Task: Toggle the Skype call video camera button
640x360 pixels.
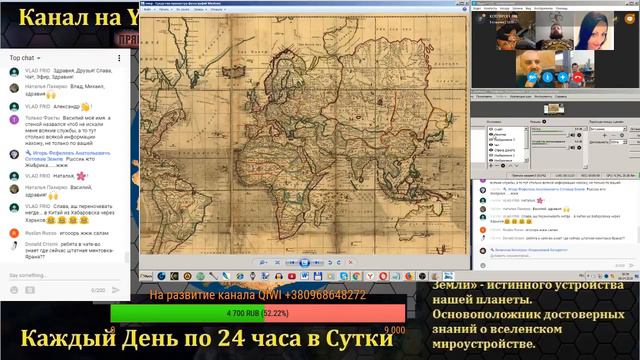Action: (x=532, y=77)
